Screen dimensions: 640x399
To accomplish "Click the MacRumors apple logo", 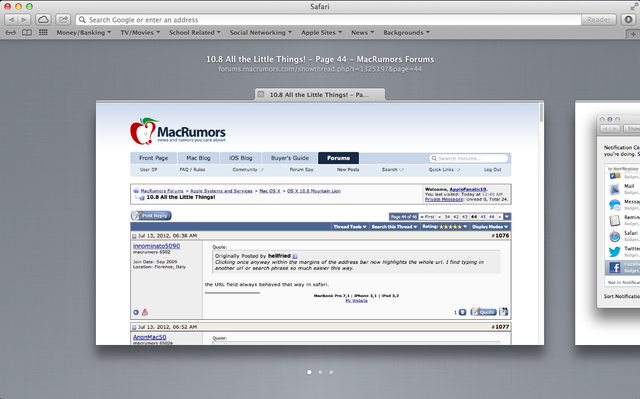I will tap(144, 131).
